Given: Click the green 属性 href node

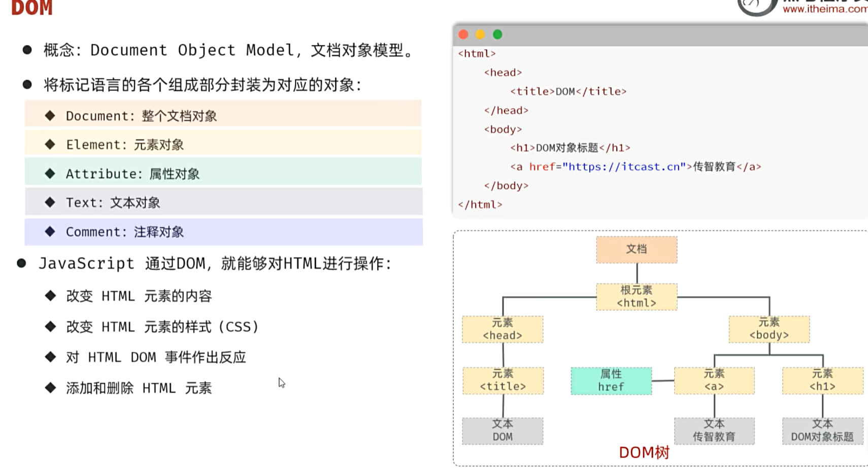Looking at the screenshot, I should click(611, 381).
